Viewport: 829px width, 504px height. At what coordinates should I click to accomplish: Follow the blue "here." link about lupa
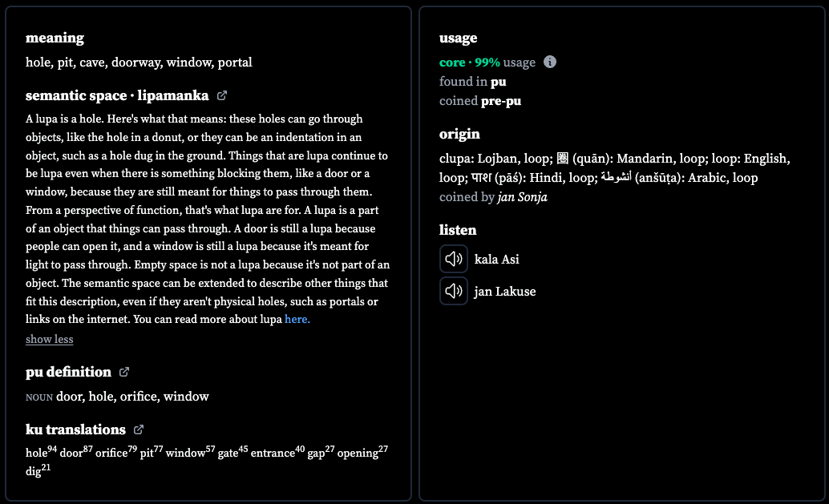coord(297,319)
